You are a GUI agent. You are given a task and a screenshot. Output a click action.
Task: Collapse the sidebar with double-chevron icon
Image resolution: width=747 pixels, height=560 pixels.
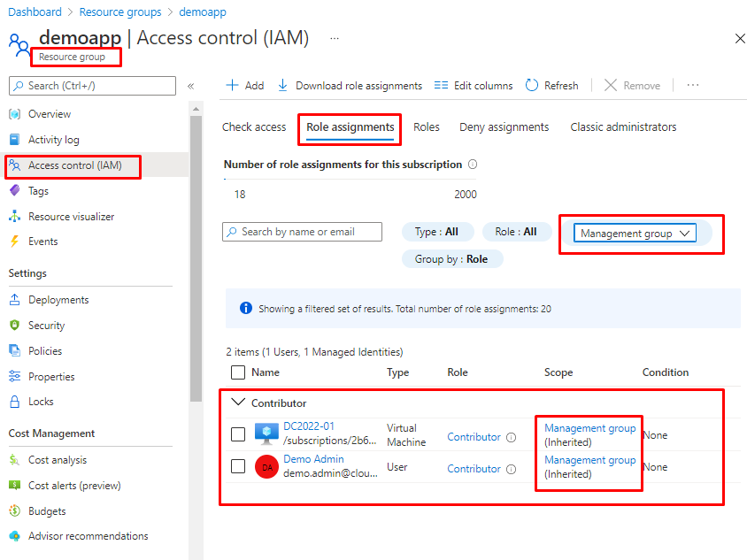pyautogui.click(x=190, y=86)
